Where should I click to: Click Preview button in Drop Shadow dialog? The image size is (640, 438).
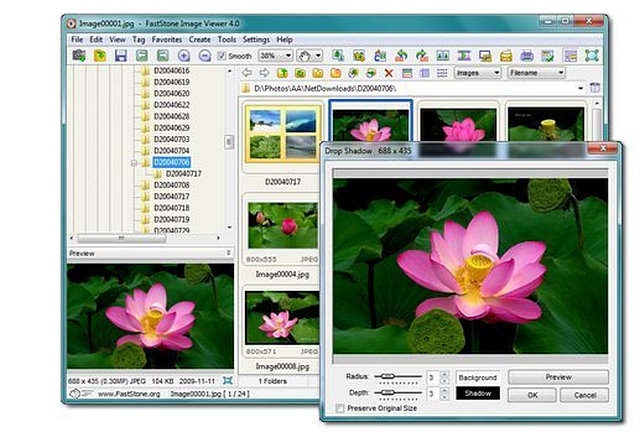point(558,377)
